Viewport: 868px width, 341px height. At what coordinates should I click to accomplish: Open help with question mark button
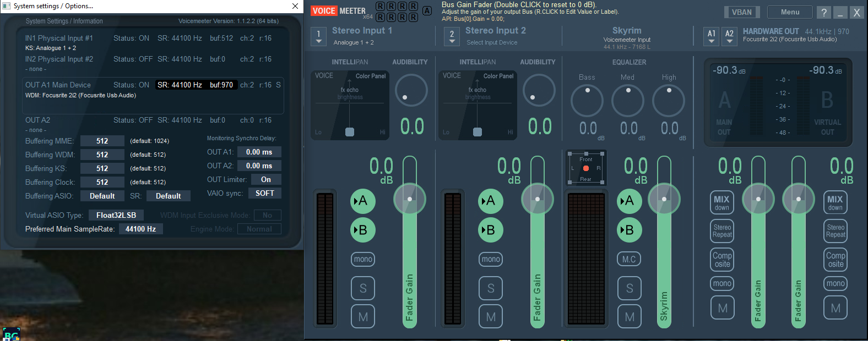coord(823,12)
